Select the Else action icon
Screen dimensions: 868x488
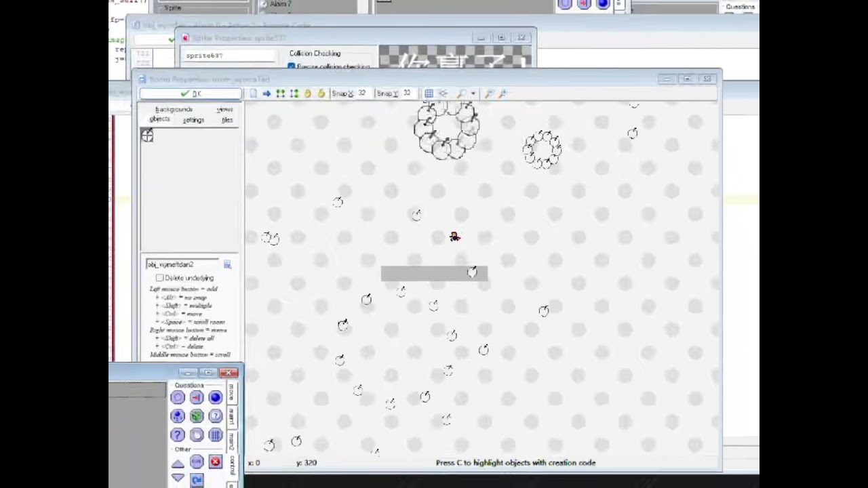point(197,462)
